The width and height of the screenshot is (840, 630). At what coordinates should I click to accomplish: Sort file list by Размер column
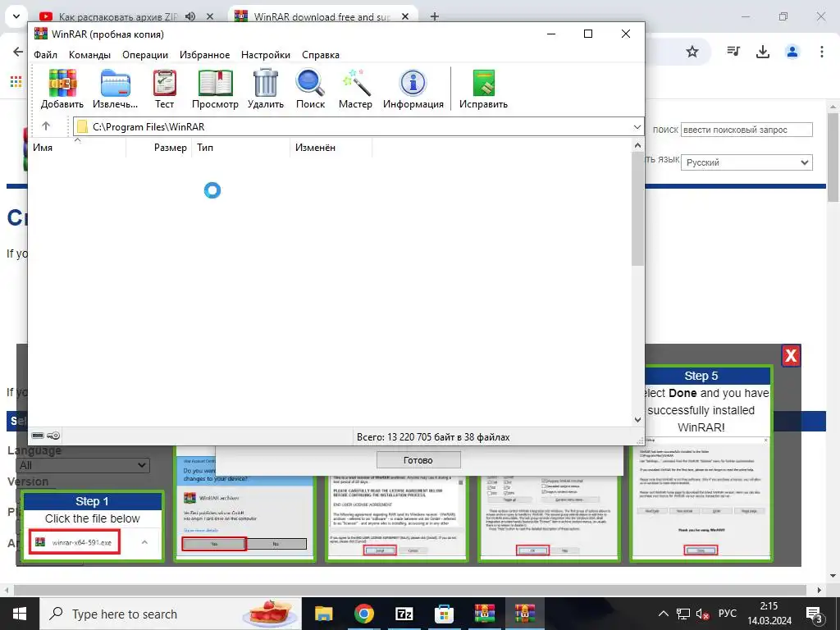click(159, 148)
